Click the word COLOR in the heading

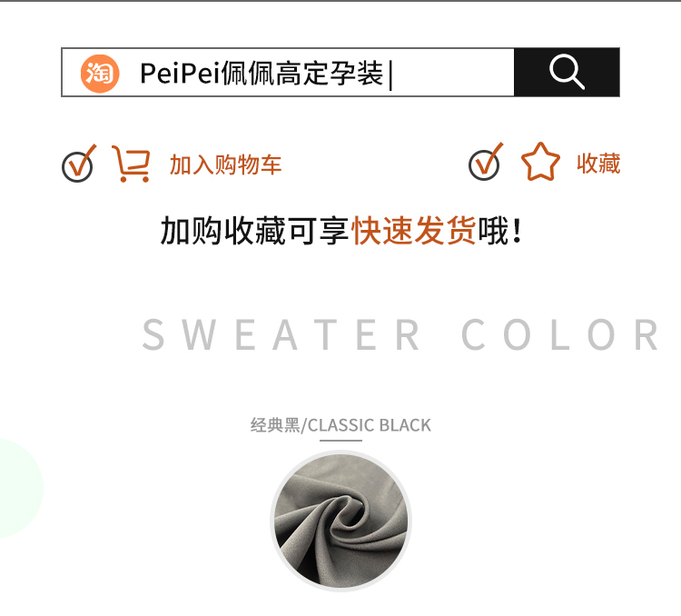click(560, 334)
